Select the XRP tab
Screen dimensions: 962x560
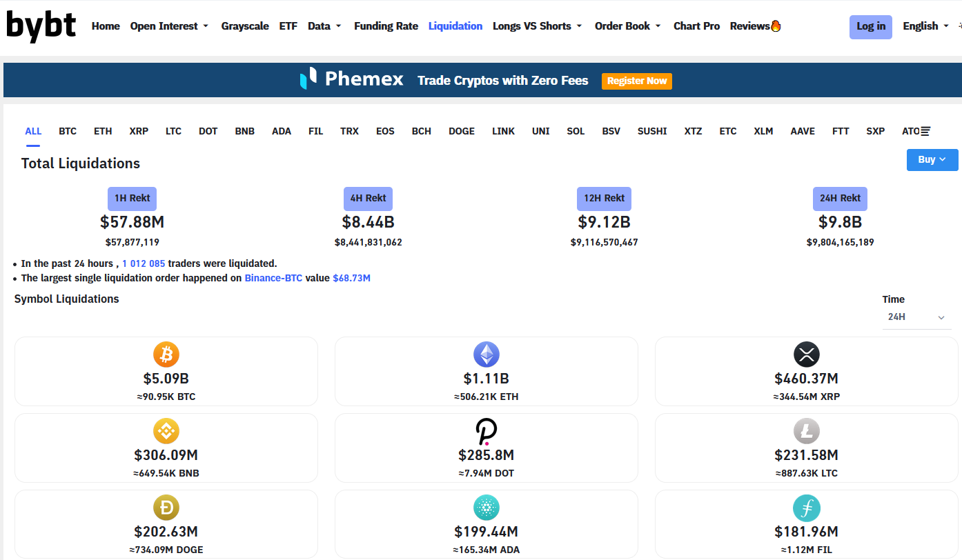139,131
